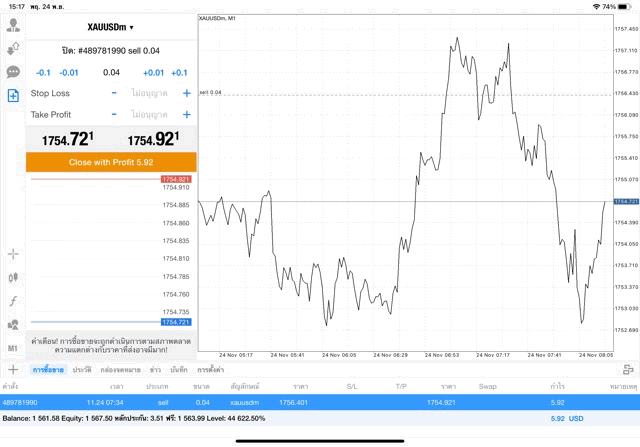Switch to the ประวัติ history tab

coord(81,370)
